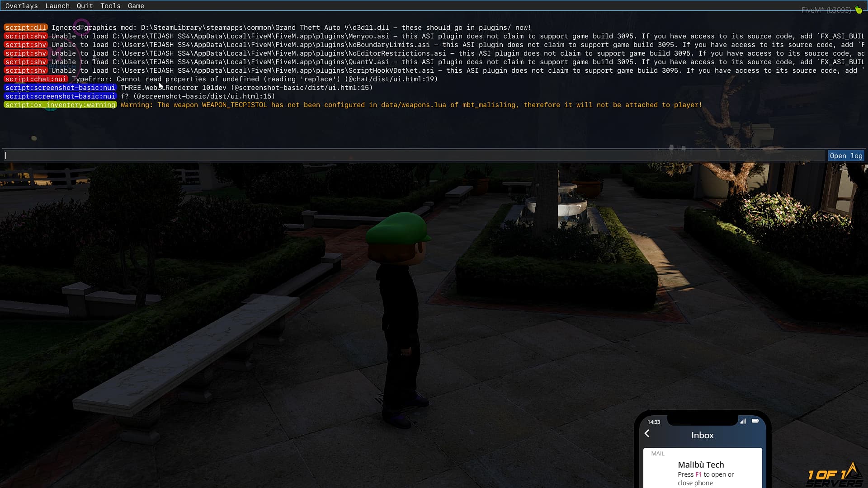
Task: Select the QuantV.asi log line
Action: (x=458, y=62)
